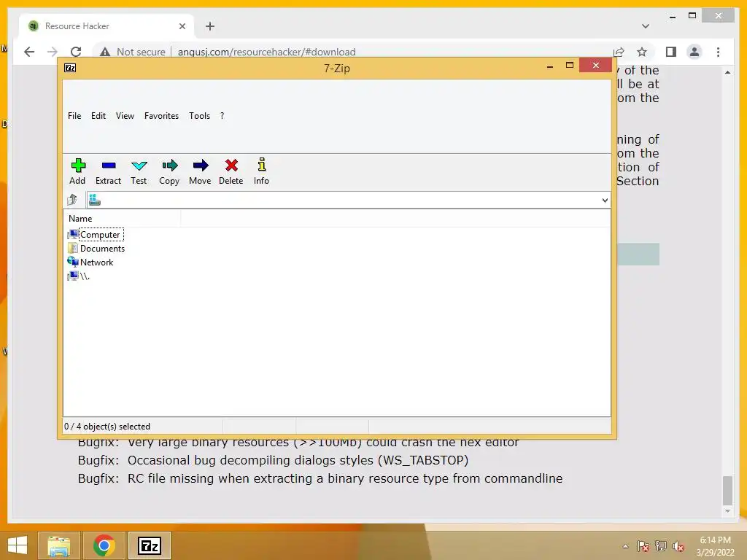Sort by the Name column header

[123, 219]
